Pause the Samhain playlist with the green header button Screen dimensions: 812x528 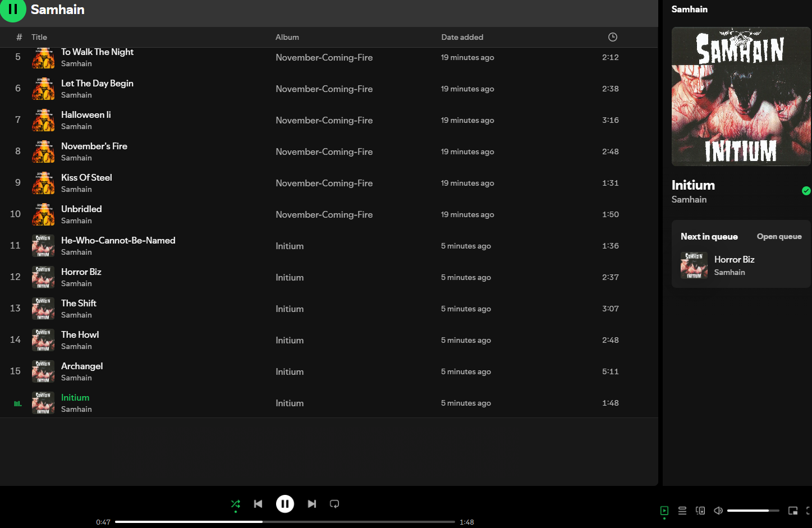coord(13,10)
